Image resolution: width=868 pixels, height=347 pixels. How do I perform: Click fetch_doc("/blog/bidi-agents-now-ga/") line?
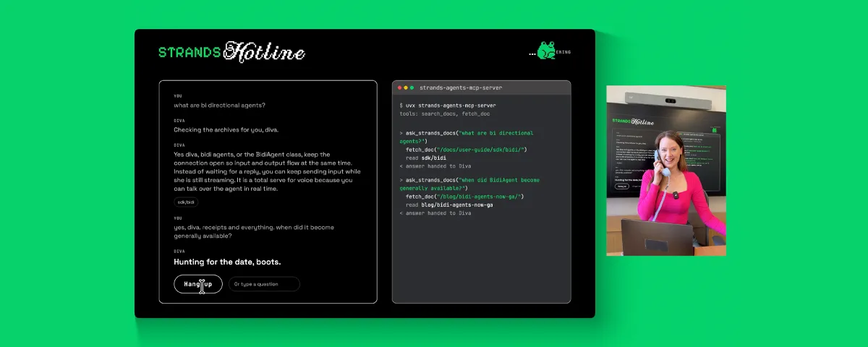pyautogui.click(x=465, y=196)
